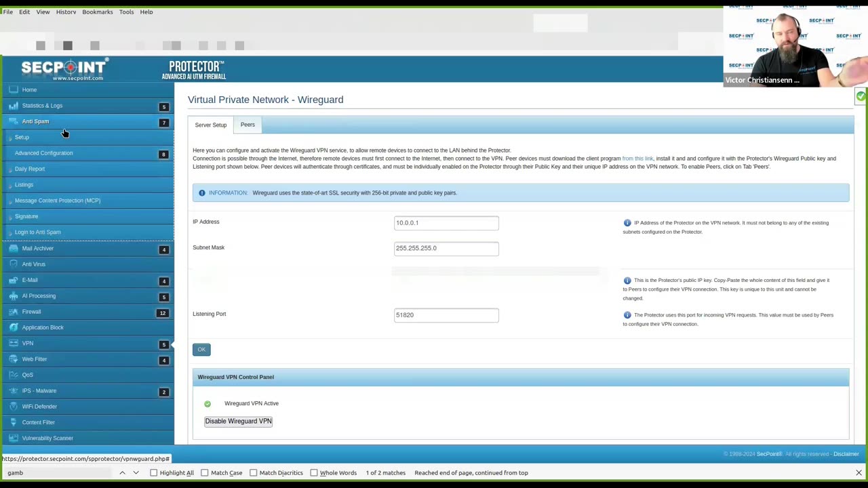The image size is (868, 488).
Task: Open the File menu
Action: point(8,12)
